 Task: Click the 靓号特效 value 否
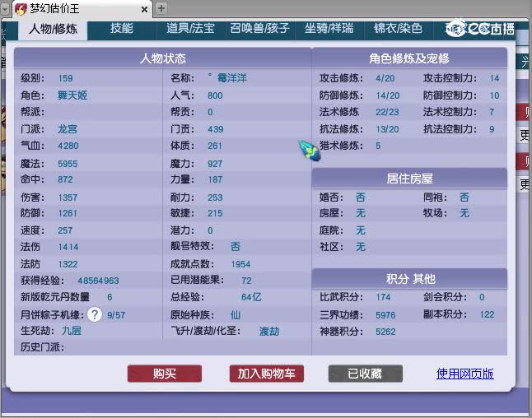pos(236,247)
